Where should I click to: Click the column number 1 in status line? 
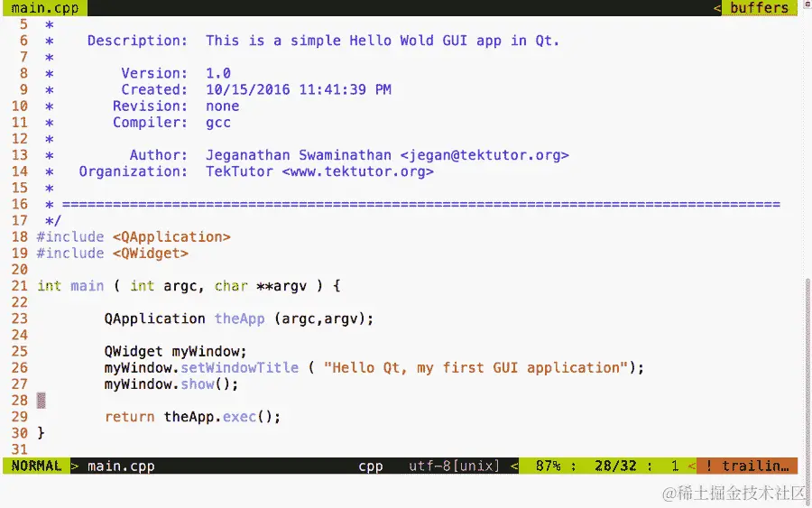pyautogui.click(x=675, y=466)
